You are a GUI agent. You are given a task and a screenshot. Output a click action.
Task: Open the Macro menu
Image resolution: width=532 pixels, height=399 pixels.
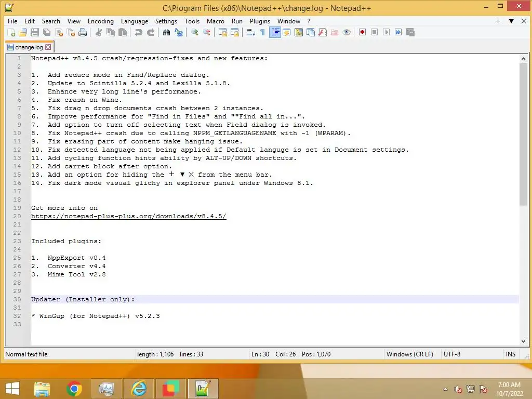click(x=216, y=21)
